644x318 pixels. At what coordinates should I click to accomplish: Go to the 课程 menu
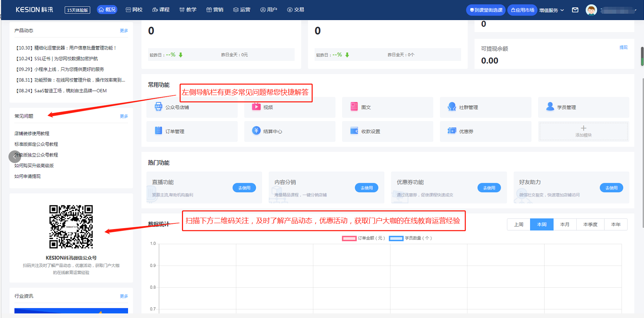click(161, 10)
